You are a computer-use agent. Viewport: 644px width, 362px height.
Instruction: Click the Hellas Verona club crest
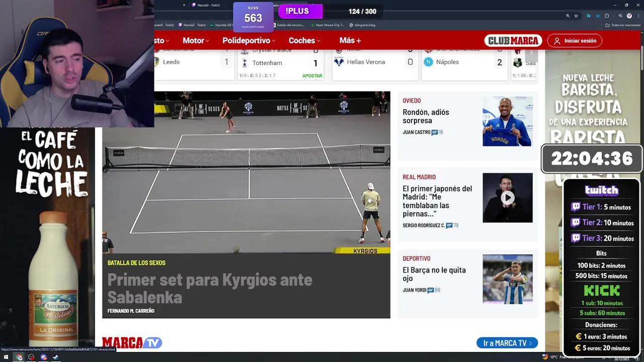pyautogui.click(x=339, y=62)
